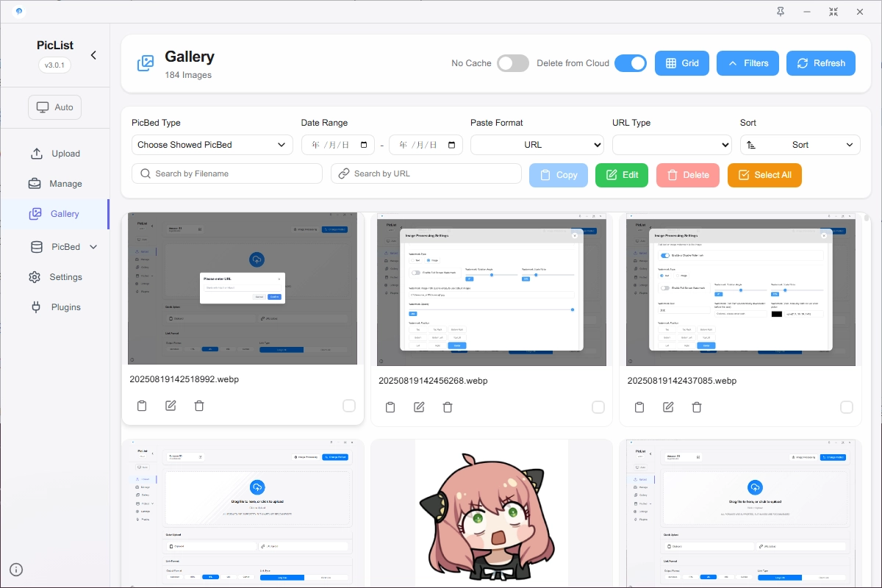Delete 20250819142456268.webp with trash icon
This screenshot has width=882, height=588.
click(448, 407)
